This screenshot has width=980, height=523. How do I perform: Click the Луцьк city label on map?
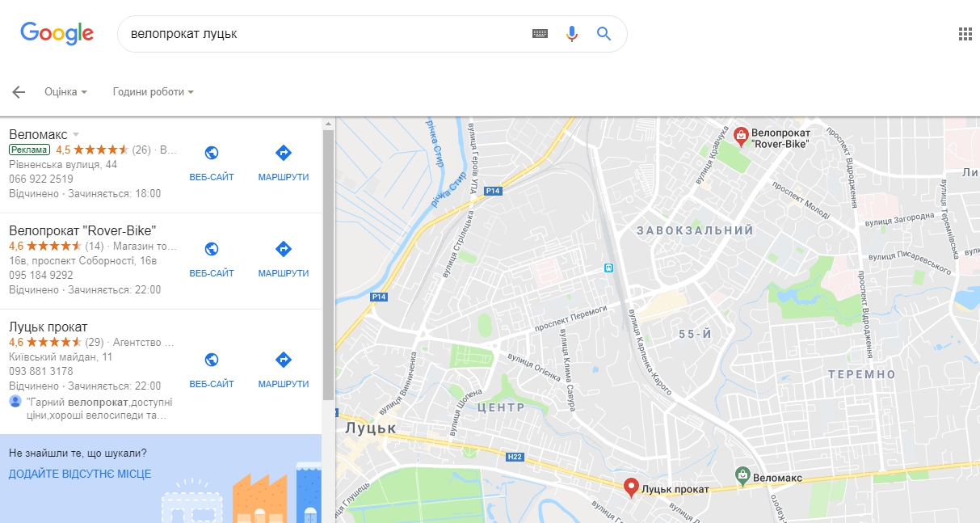point(370,427)
